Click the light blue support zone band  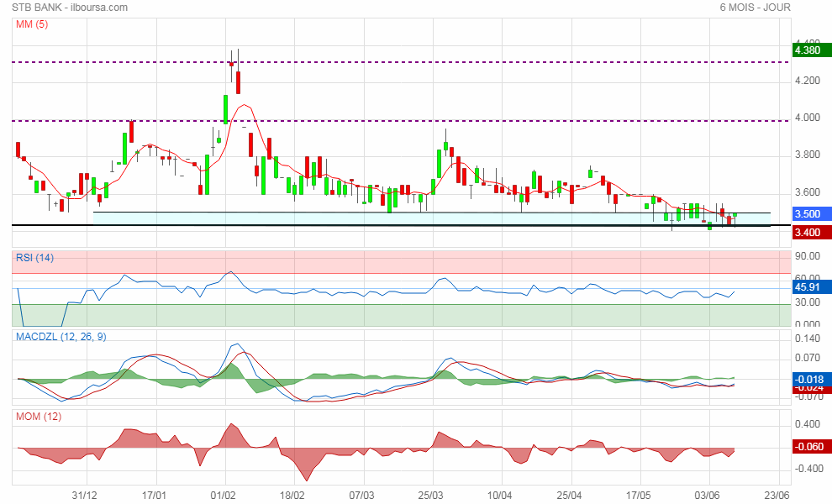432,219
